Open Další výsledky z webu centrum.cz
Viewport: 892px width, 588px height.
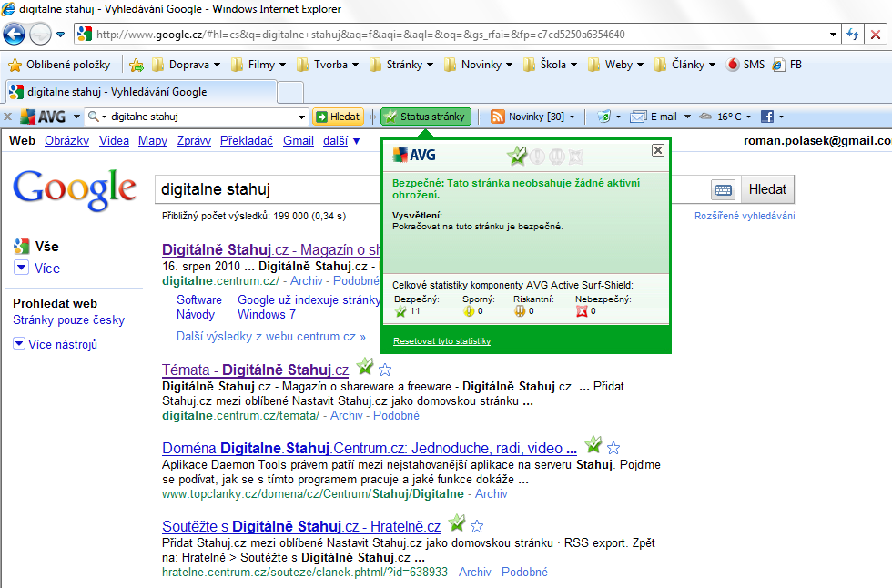271,336
